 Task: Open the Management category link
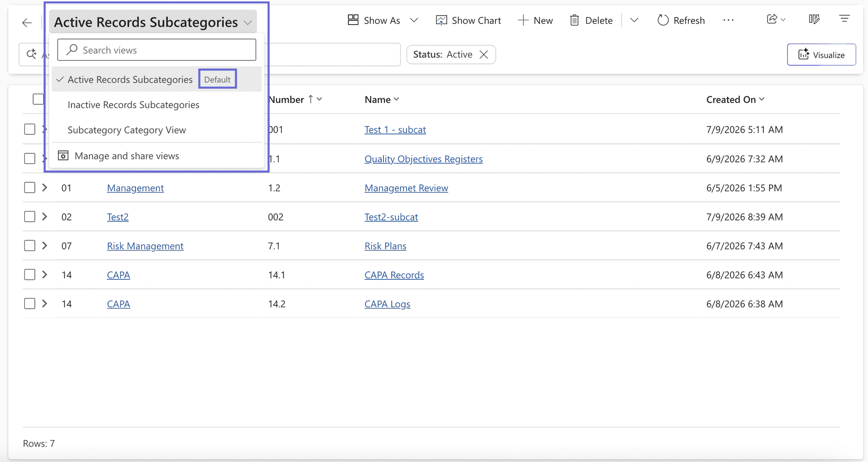tap(135, 188)
